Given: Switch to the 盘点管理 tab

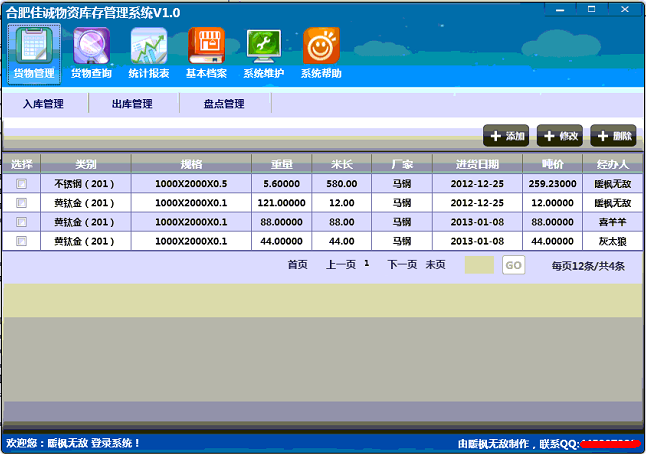Looking at the screenshot, I should click(224, 104).
